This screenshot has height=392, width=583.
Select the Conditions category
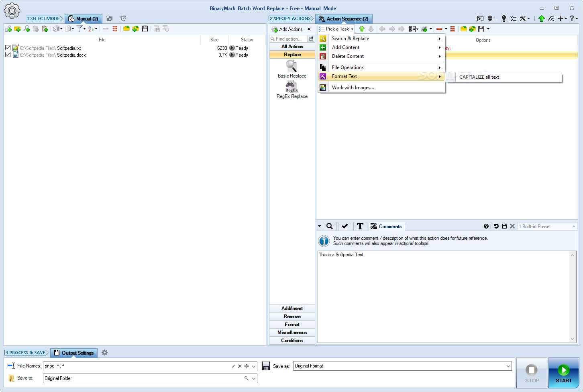click(x=292, y=341)
